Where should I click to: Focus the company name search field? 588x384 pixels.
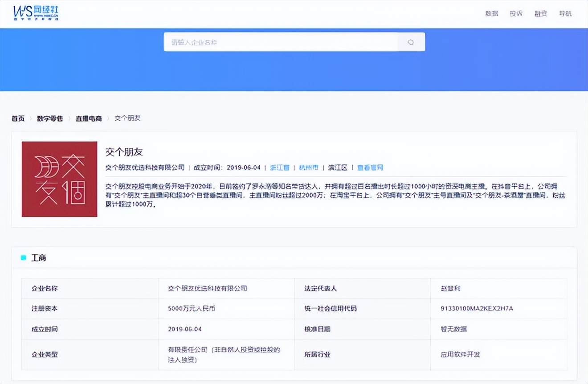click(281, 42)
